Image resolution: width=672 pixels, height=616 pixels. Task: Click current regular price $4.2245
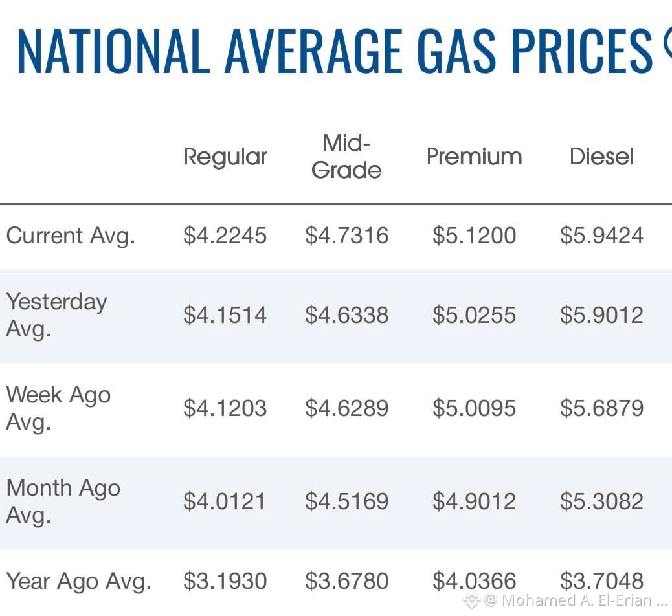[225, 236]
